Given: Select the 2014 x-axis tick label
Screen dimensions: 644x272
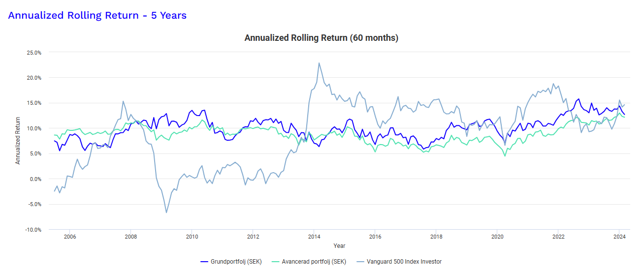Looking at the screenshot, I should (x=314, y=236).
